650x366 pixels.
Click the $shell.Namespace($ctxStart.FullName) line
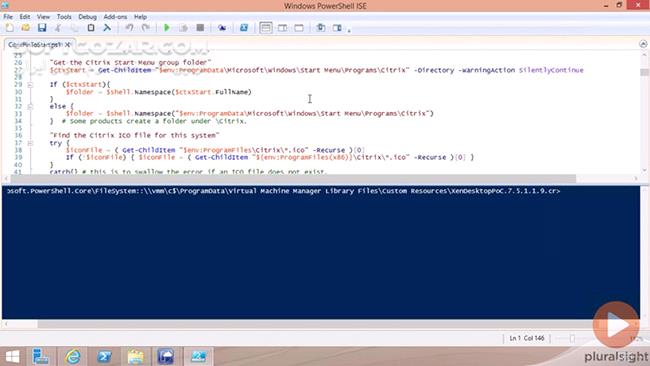click(159, 92)
